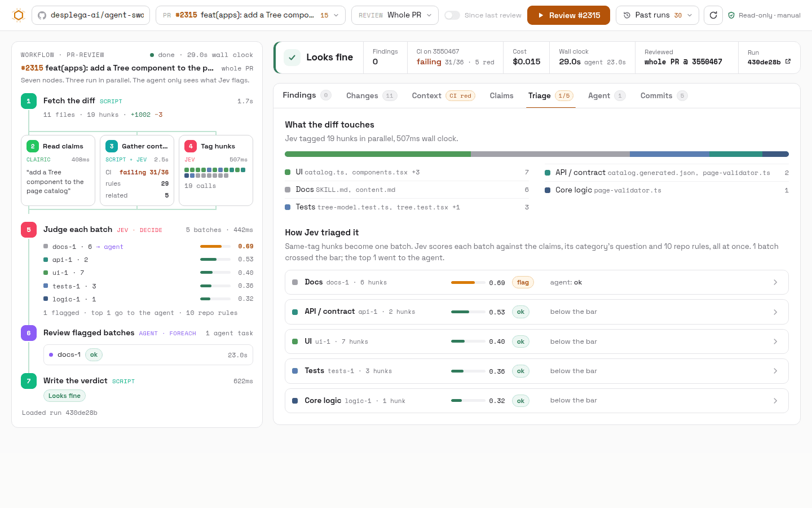Click the history clock icon in Past runs
This screenshot has width=812, height=508.
coord(627,15)
